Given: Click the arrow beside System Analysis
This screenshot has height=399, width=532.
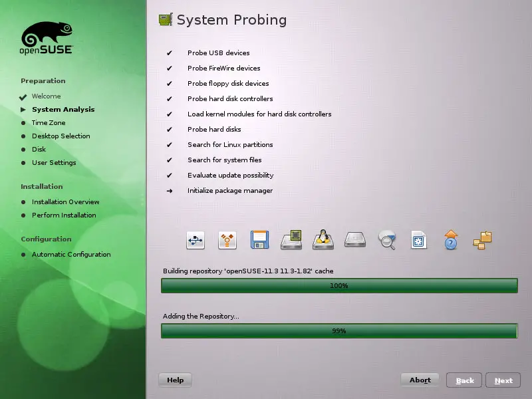Looking at the screenshot, I should click(23, 110).
